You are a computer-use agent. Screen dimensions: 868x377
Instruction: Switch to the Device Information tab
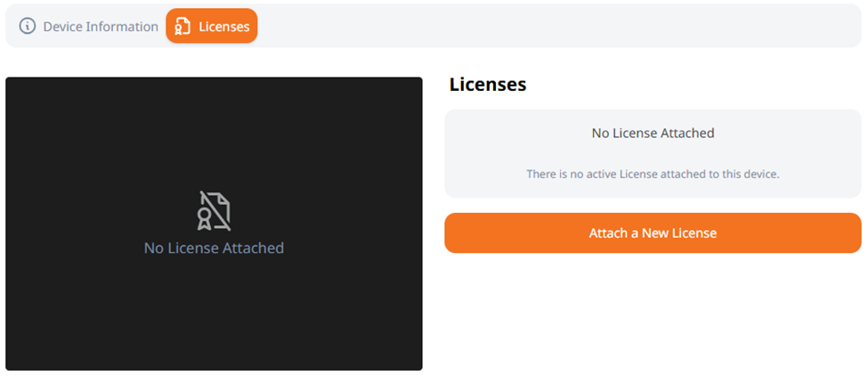tap(88, 26)
